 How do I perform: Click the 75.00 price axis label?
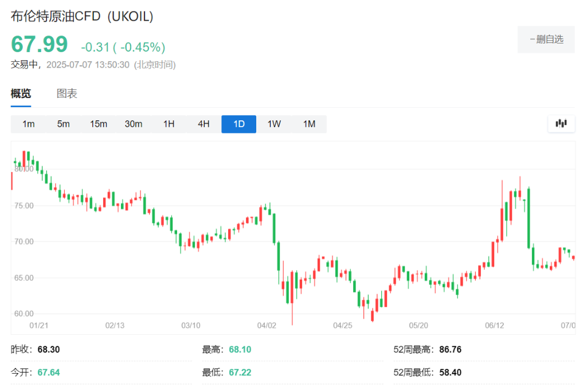[24, 206]
